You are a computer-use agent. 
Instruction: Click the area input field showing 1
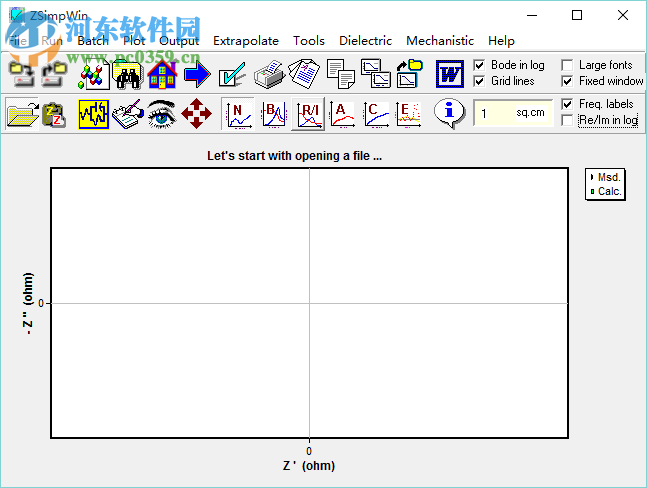point(512,113)
